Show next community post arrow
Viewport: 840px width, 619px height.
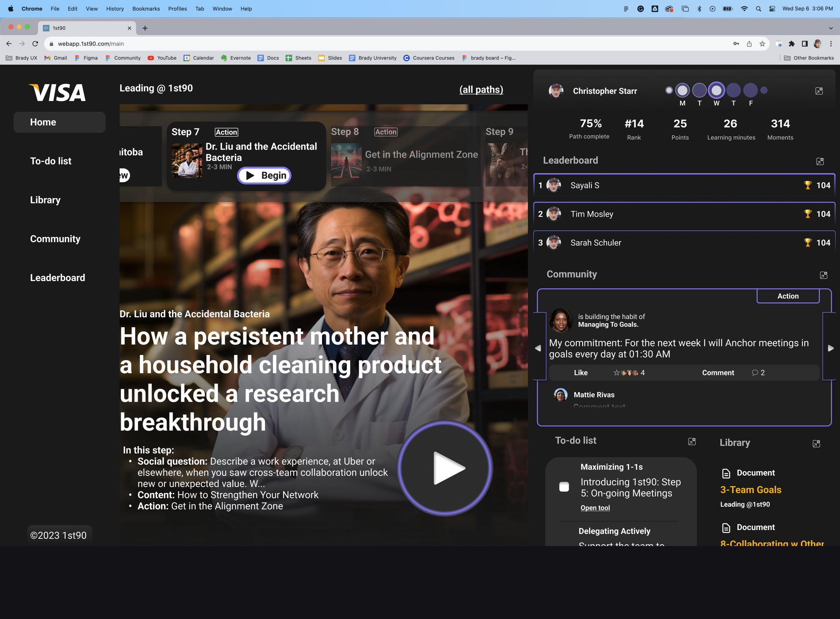[830, 348]
